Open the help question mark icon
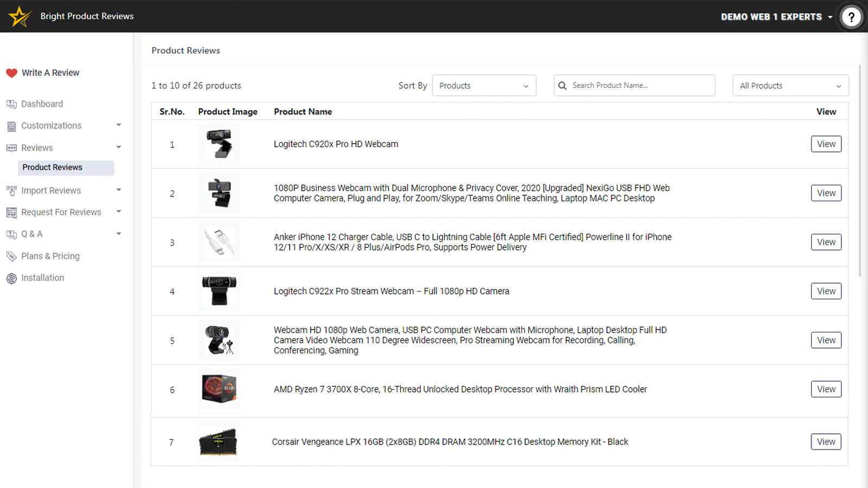 851,17
